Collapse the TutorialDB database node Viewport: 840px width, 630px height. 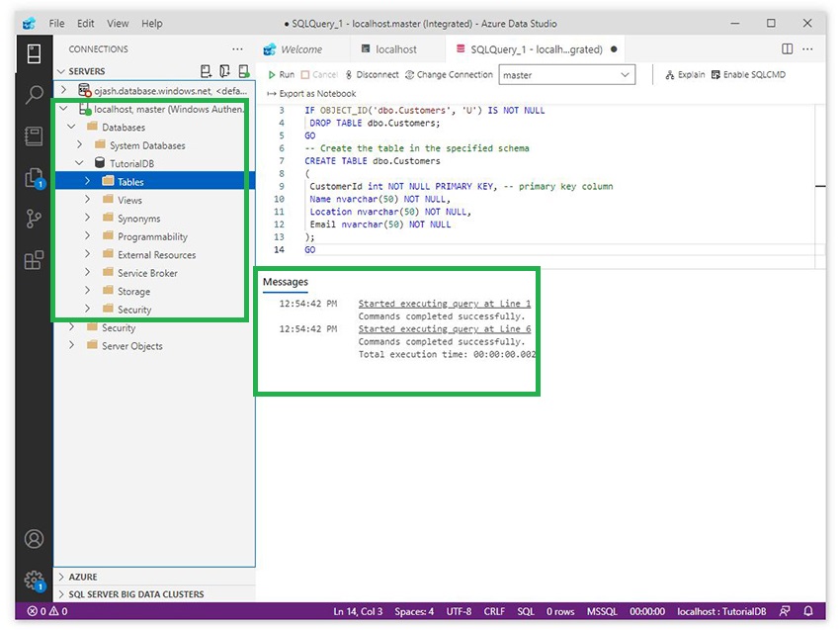click(80, 163)
